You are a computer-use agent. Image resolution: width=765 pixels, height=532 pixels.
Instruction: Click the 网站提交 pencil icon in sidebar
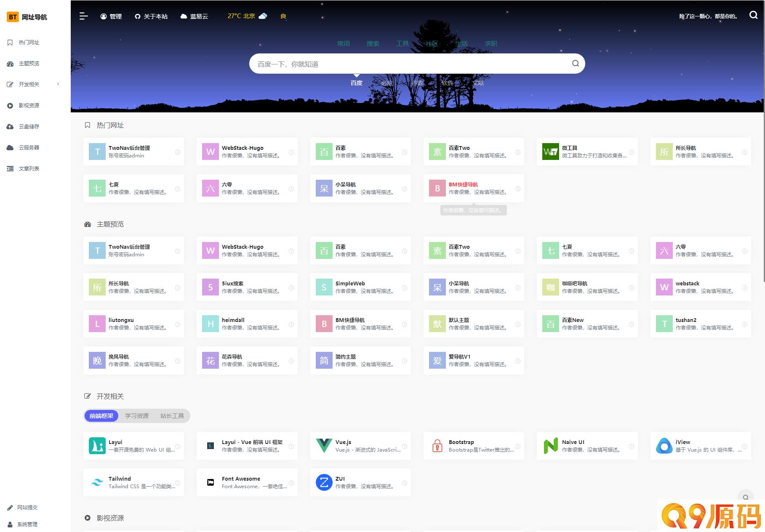[x=10, y=508]
